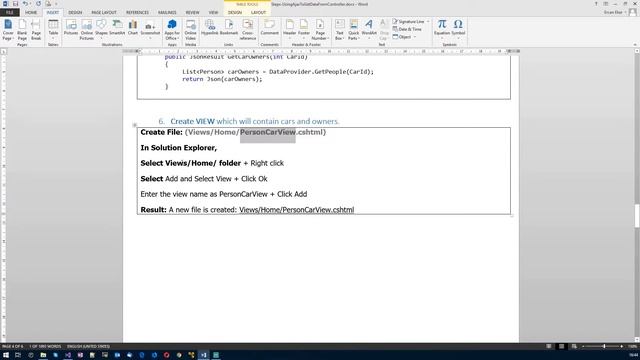The width and height of the screenshot is (640, 360).
Task: Open Table Tools DESIGN tab
Action: click(235, 12)
